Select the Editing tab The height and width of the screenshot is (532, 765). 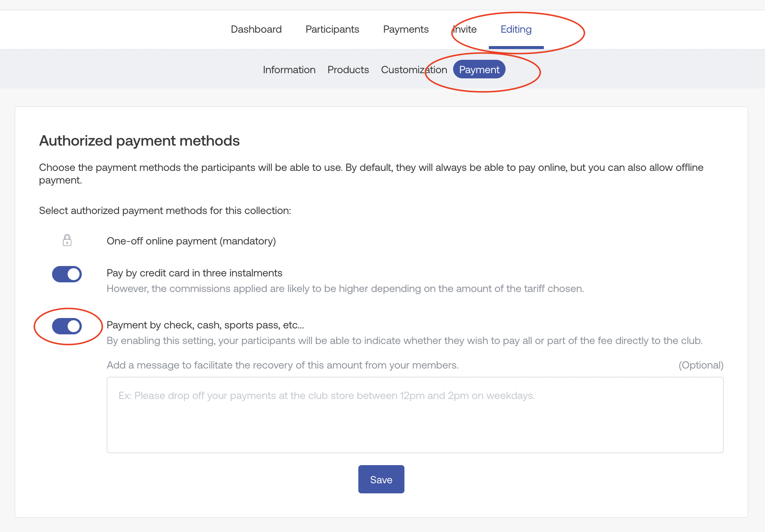coord(516,29)
